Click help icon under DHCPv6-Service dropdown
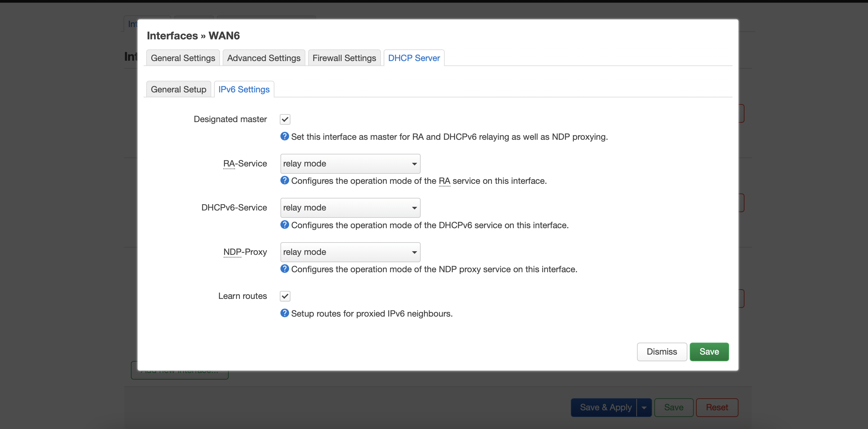This screenshot has height=429, width=868. point(284,225)
